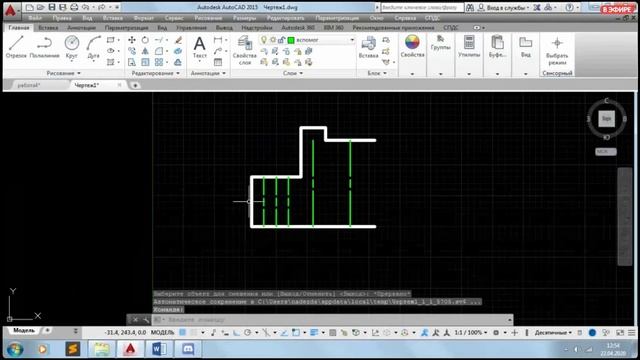Toggle clean screen icon in status bar
The image size is (640, 360).
[x=620, y=333]
